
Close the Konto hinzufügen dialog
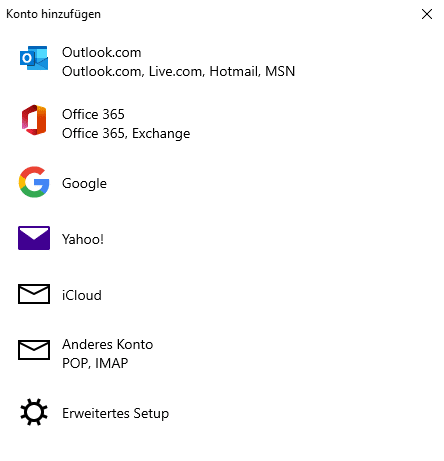point(427,14)
